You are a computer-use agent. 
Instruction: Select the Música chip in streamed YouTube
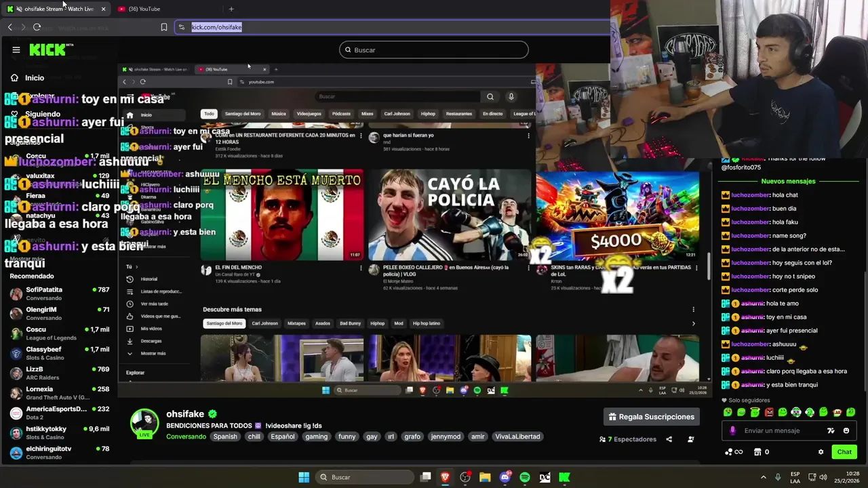coord(279,114)
